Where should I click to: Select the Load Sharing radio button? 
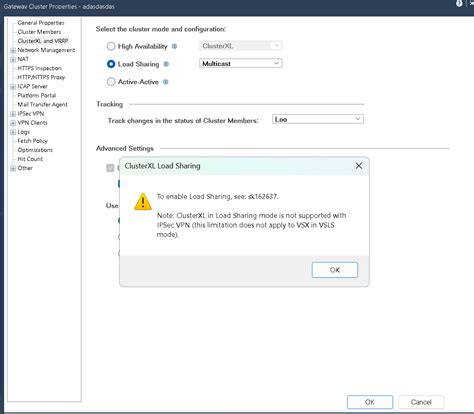[111, 64]
